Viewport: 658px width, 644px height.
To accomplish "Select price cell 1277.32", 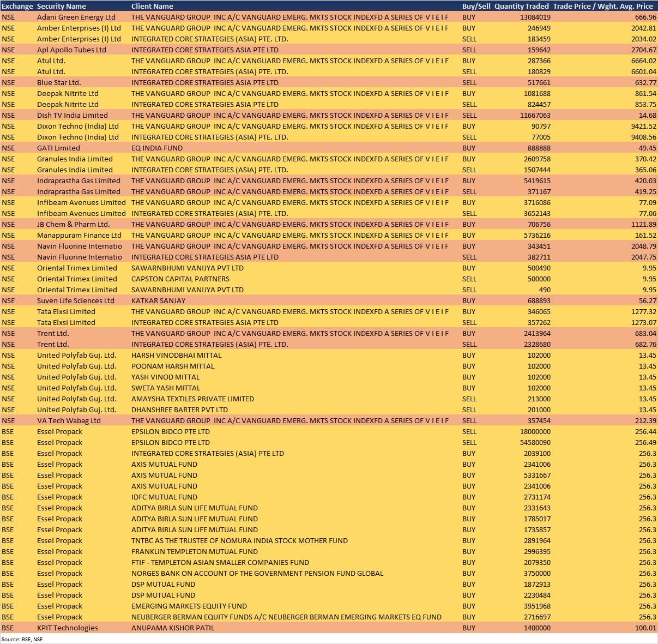I will (x=643, y=311).
